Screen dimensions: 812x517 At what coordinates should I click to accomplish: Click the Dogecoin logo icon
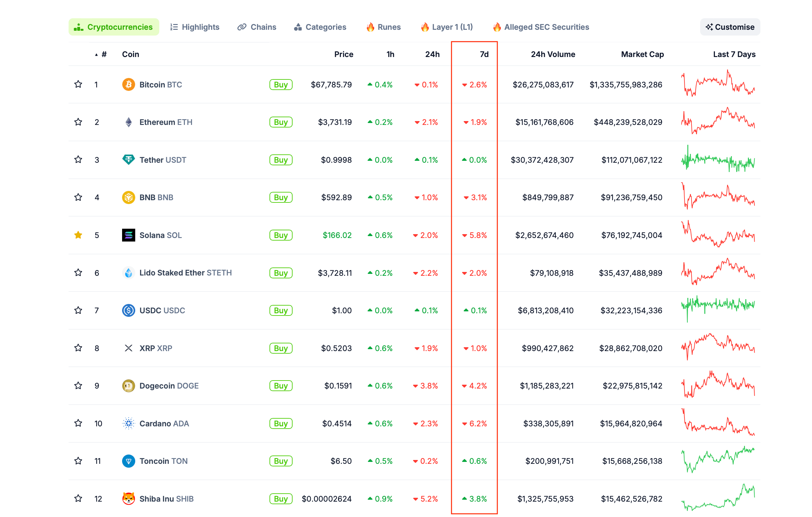point(128,386)
